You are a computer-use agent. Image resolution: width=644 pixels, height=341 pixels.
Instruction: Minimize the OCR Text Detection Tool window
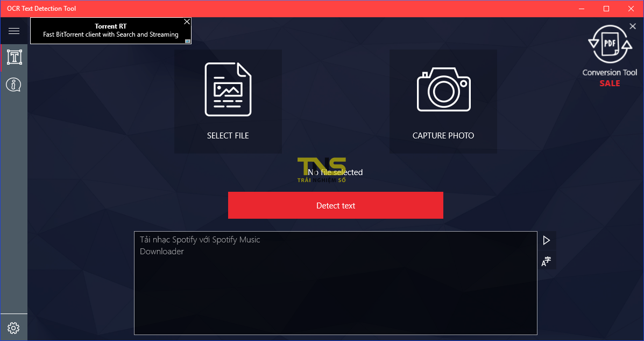[582, 9]
